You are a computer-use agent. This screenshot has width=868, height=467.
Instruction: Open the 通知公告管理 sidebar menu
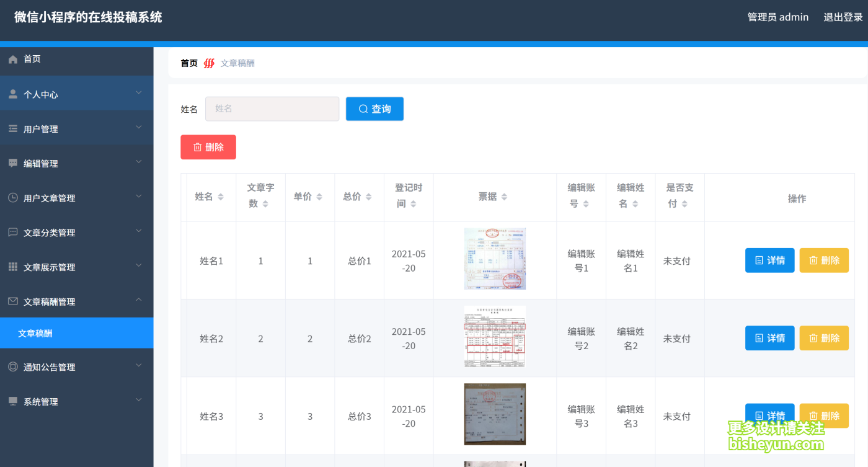tap(76, 367)
